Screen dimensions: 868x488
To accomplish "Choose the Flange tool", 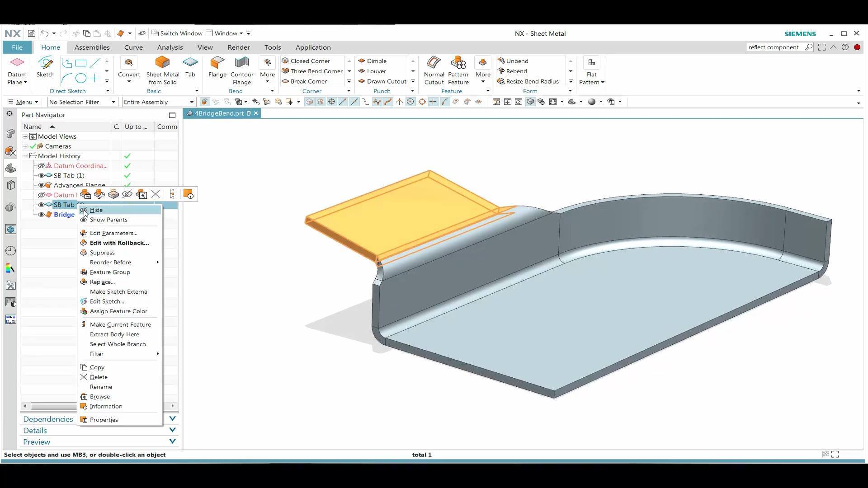I will [x=217, y=67].
